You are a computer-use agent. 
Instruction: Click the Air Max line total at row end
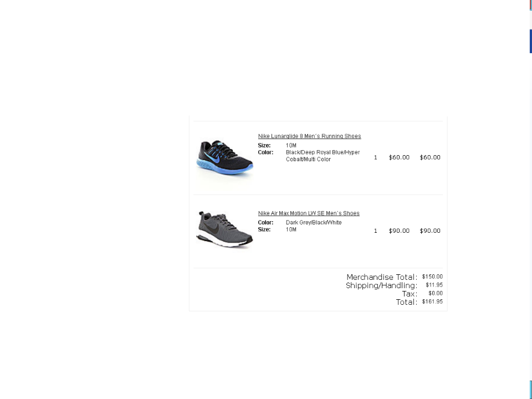(430, 231)
